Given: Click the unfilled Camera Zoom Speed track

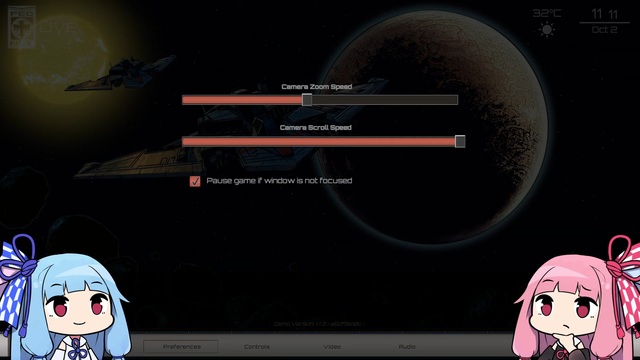Looking at the screenshot, I should (x=385, y=100).
